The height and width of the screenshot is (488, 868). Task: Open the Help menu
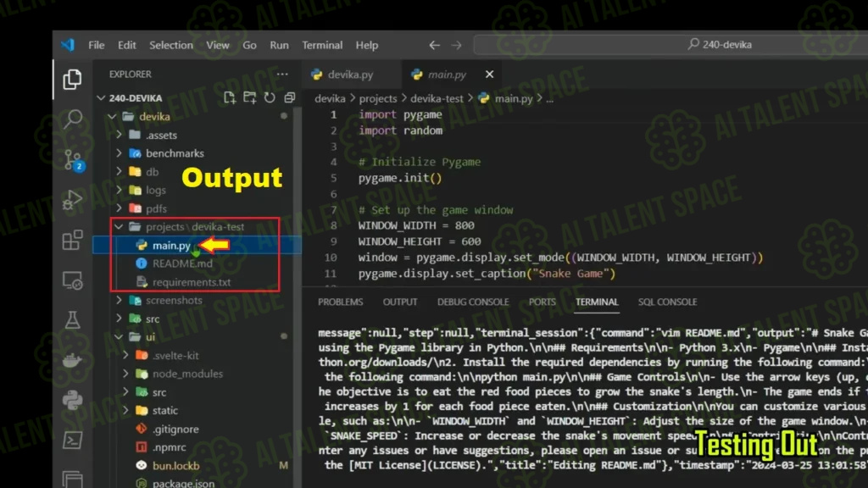pyautogui.click(x=367, y=45)
